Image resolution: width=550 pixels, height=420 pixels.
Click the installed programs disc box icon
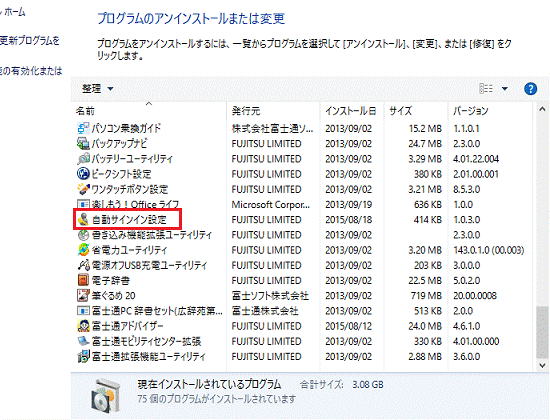click(x=105, y=396)
